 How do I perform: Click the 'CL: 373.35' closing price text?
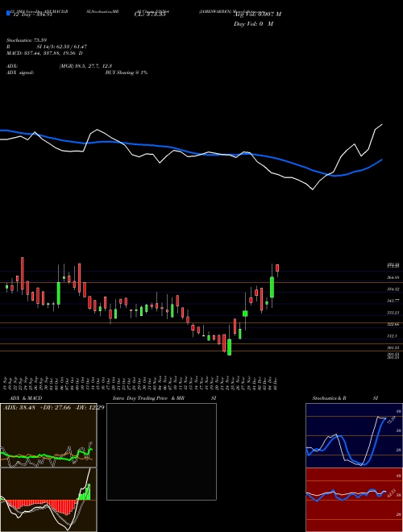tap(150, 15)
